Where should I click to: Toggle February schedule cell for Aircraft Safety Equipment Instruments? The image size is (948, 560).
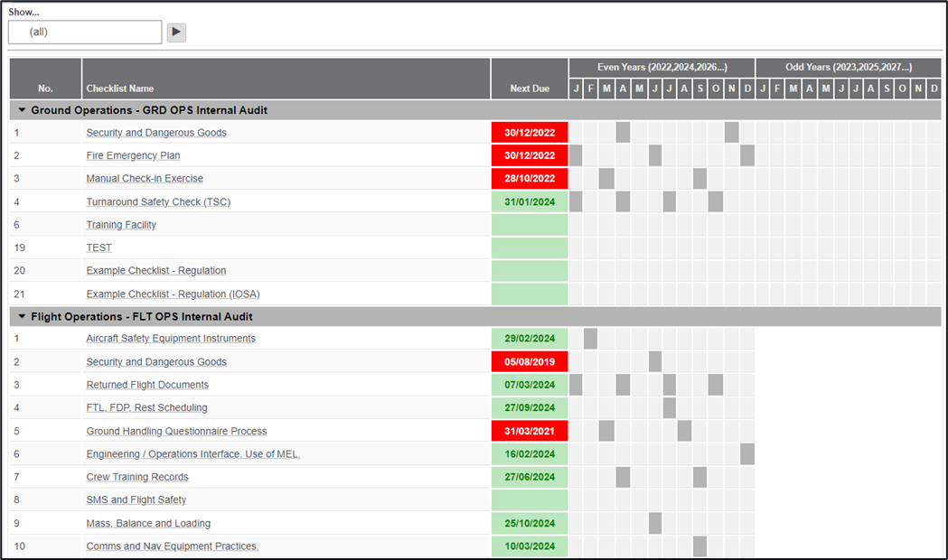tap(591, 339)
